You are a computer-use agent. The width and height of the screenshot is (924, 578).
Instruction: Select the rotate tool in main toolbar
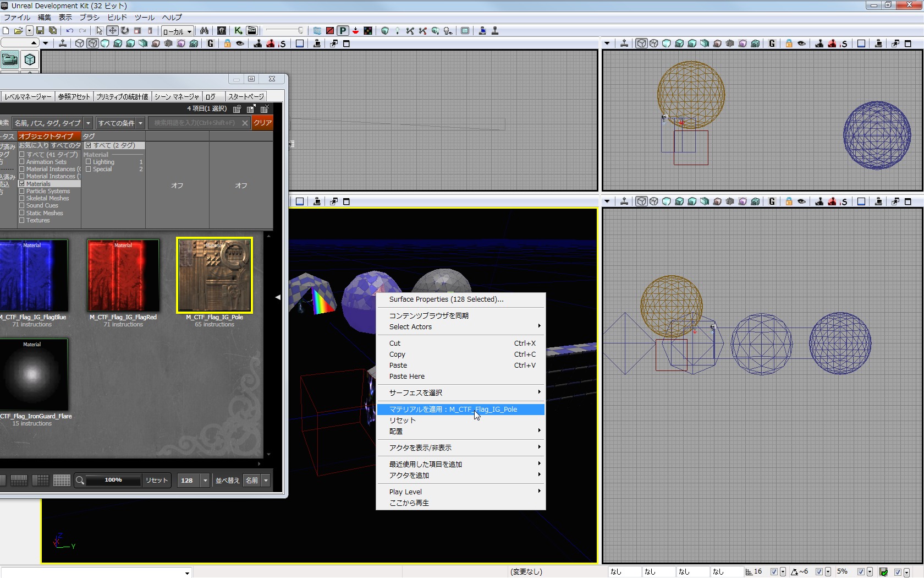click(125, 31)
